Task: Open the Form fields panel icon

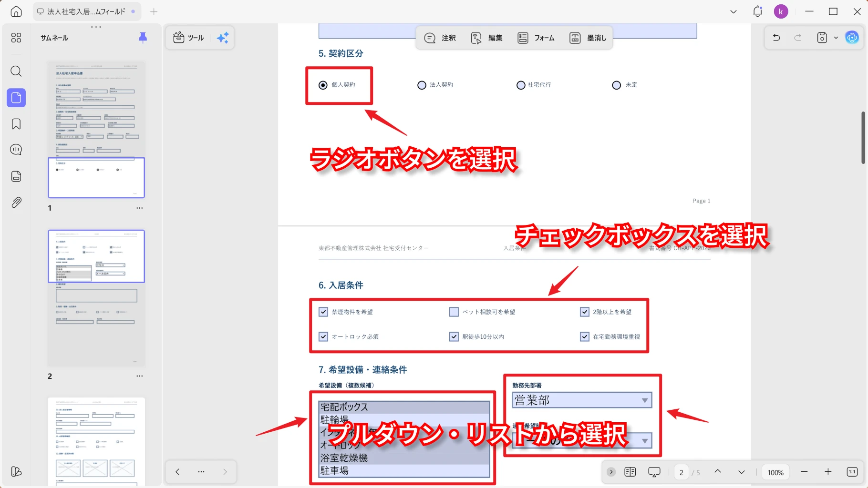Action: point(16,176)
